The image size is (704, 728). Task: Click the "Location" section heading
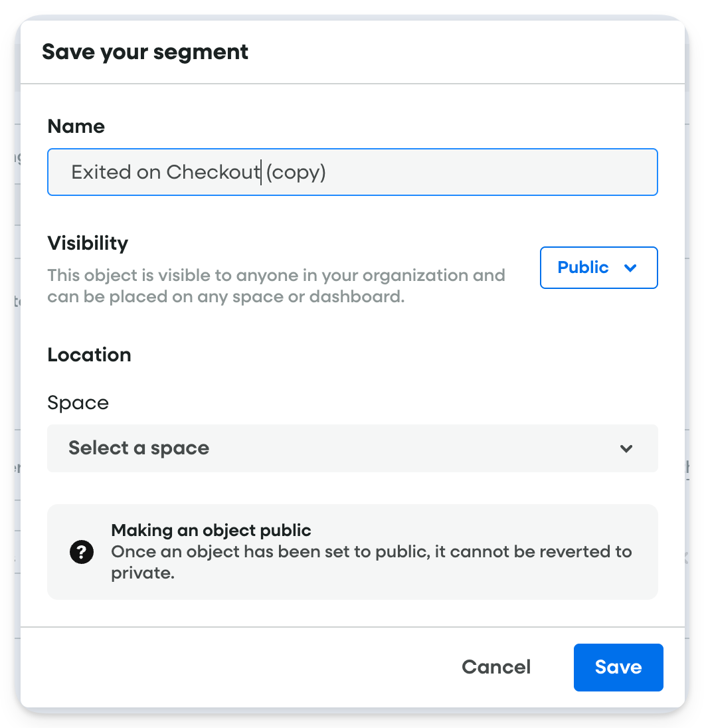89,355
